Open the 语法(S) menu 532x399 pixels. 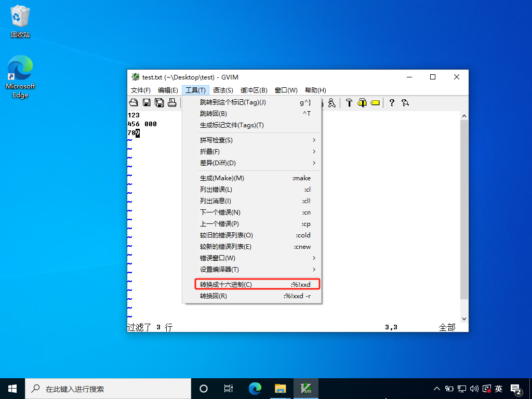point(223,90)
